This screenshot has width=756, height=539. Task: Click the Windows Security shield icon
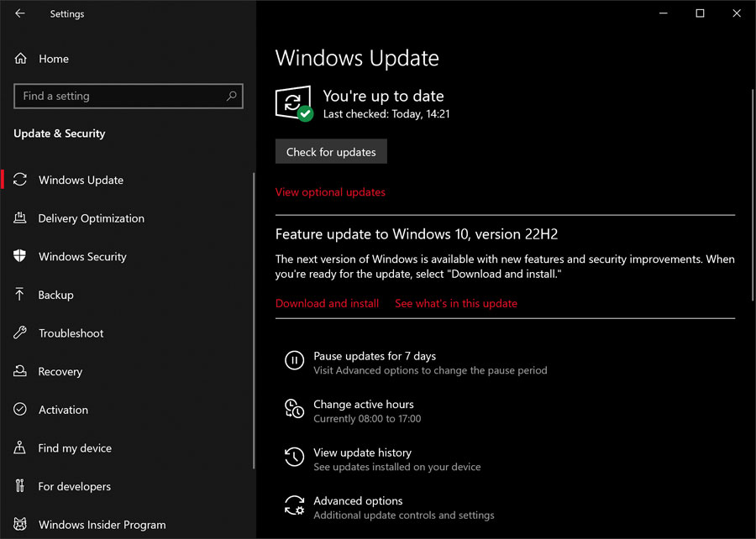[x=20, y=256]
